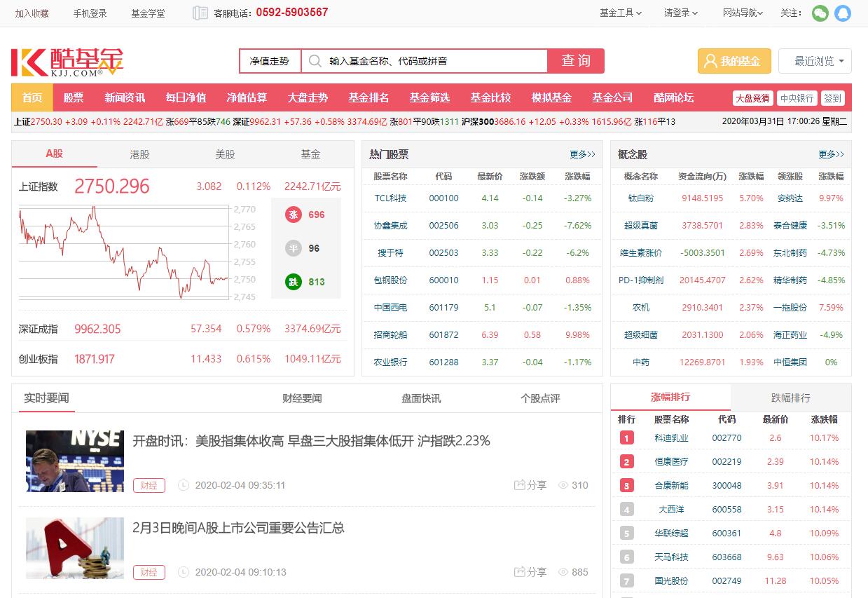The height and width of the screenshot is (598, 868).
Task: Open the 手机登录 link
Action: 90,13
